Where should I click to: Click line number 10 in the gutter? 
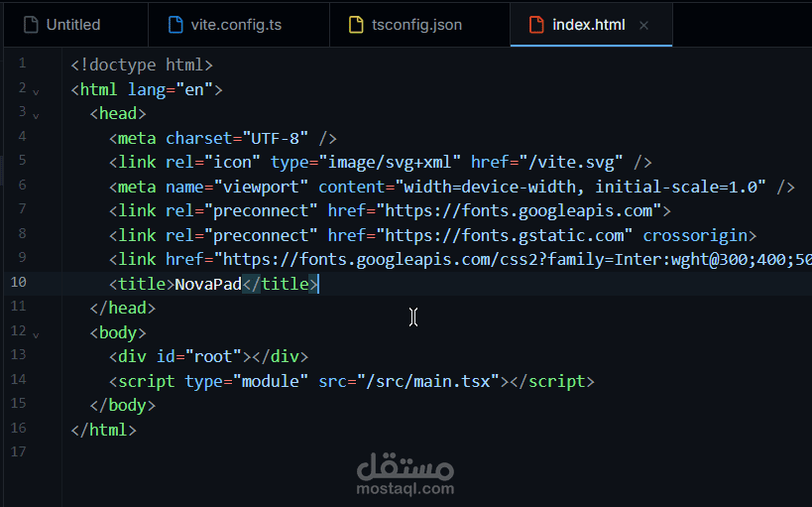(18, 282)
